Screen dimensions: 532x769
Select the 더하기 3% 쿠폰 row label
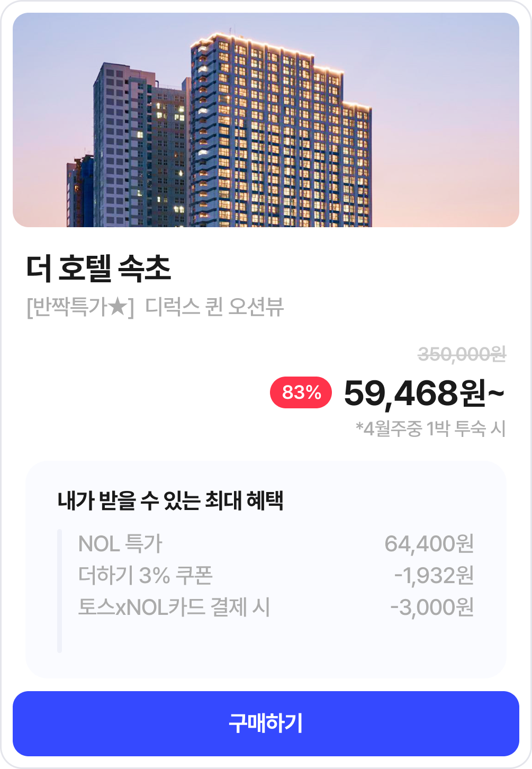[x=145, y=575]
